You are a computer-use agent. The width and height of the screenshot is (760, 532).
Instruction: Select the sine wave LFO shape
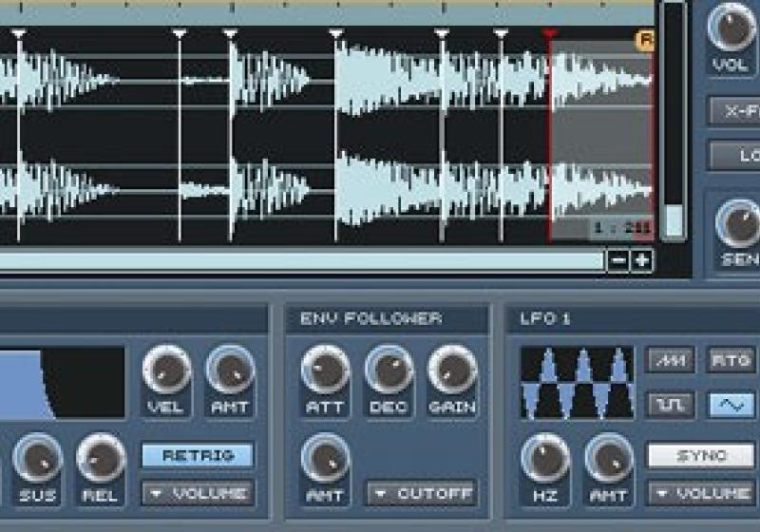[731, 405]
